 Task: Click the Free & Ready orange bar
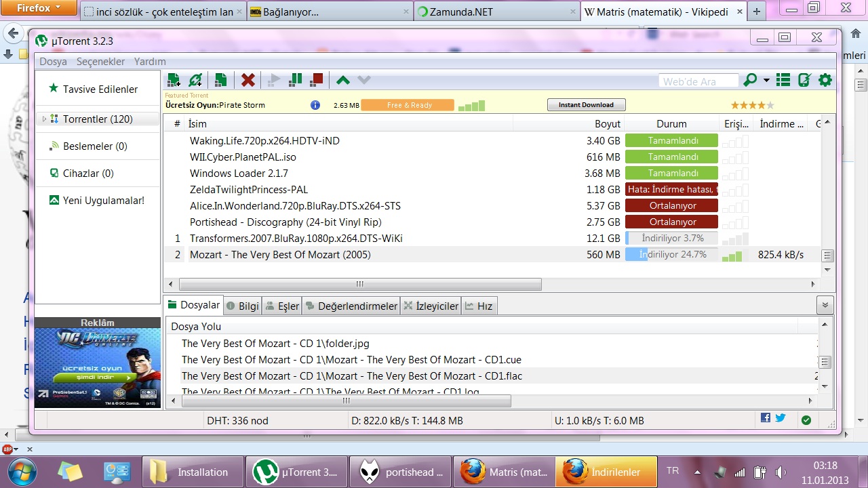coord(408,105)
